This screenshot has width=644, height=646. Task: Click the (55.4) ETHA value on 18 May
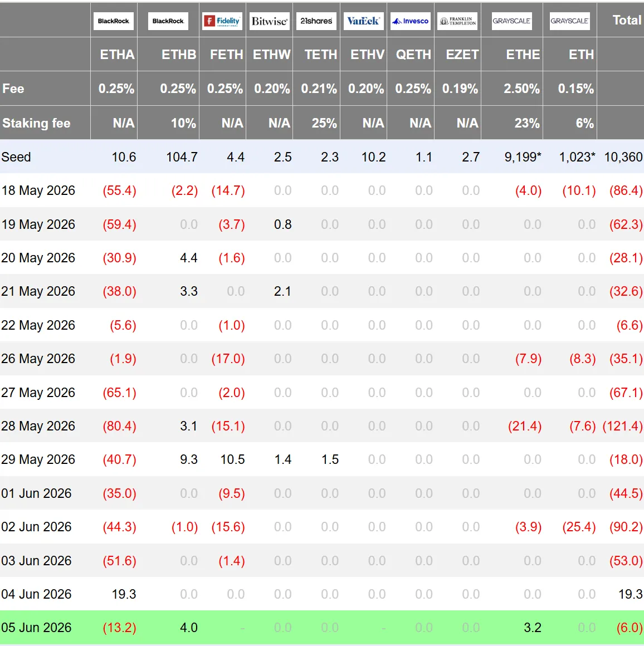click(119, 190)
